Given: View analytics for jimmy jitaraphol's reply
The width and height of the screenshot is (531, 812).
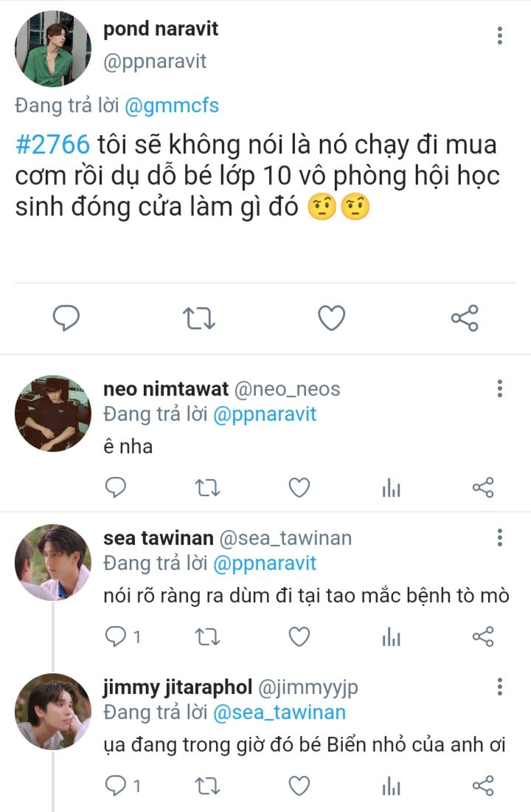Looking at the screenshot, I should tap(391, 786).
